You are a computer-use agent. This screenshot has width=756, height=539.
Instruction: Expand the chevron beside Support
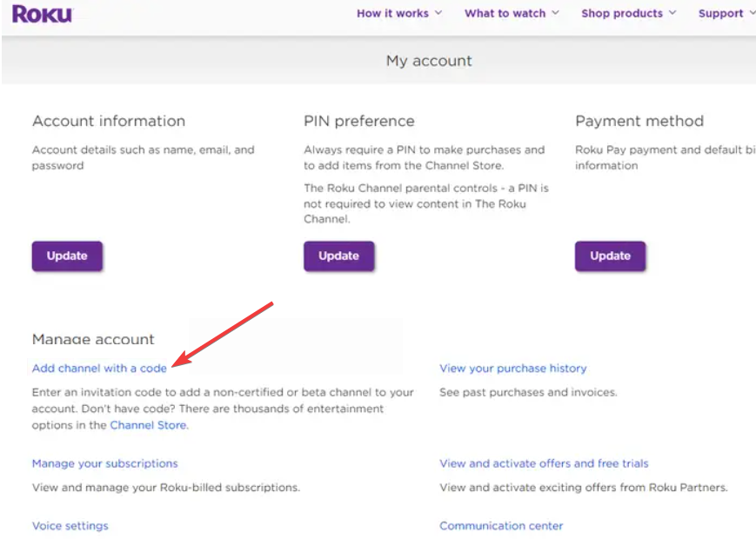[752, 13]
